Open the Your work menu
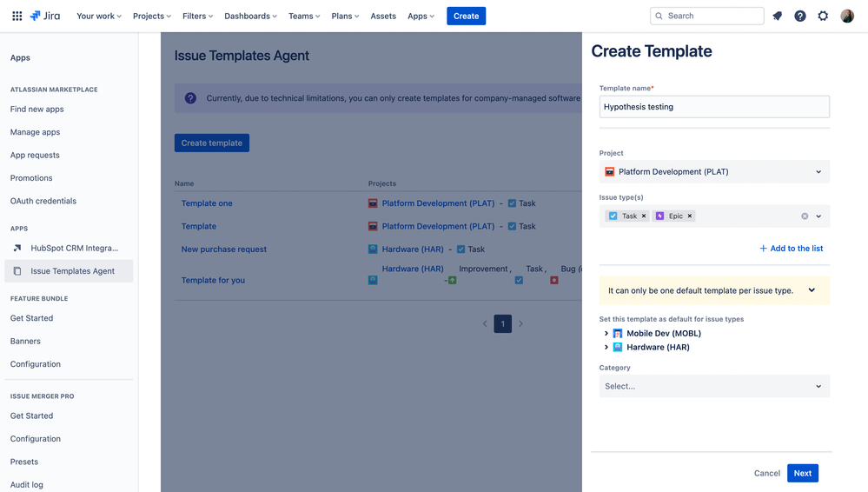 click(x=99, y=16)
